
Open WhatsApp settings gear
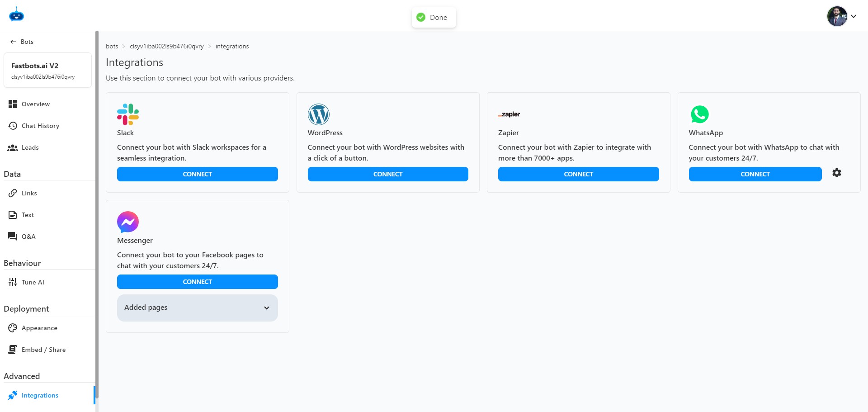(837, 173)
